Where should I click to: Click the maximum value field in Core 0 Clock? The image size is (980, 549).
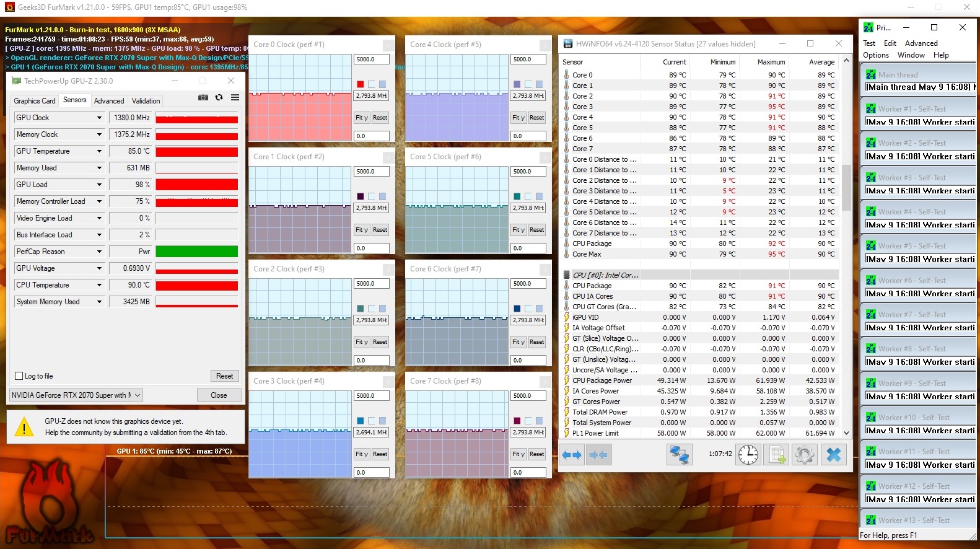[372, 59]
